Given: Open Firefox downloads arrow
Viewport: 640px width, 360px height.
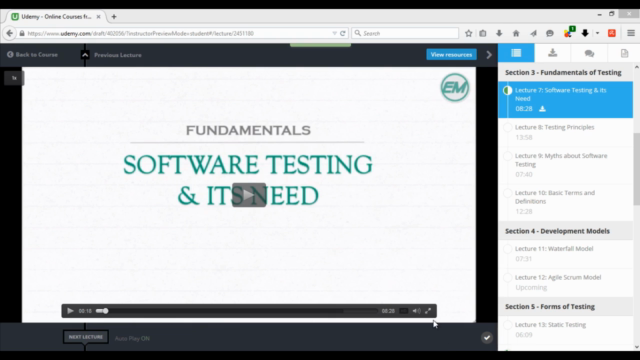Looking at the screenshot, I should tap(499, 33).
